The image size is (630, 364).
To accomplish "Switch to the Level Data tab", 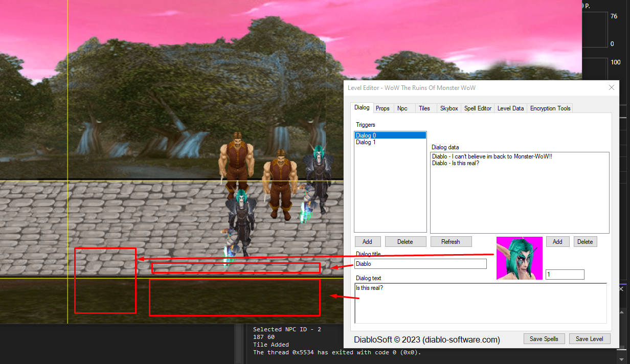I will (510, 108).
